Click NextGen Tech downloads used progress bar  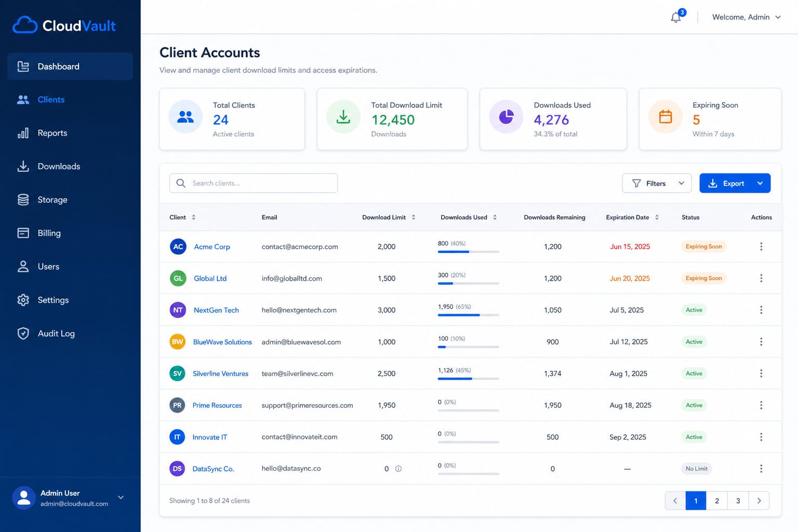469,315
